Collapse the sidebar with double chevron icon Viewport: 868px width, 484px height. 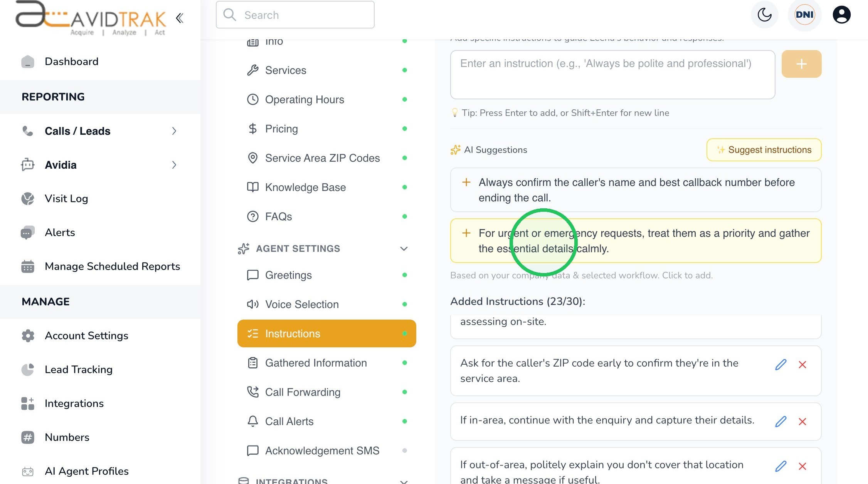click(180, 18)
